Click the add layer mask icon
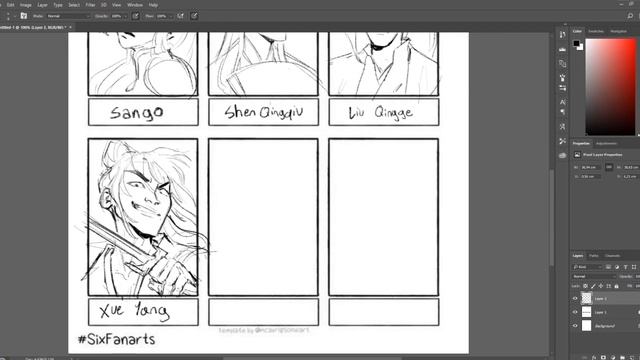 [x=603, y=357]
